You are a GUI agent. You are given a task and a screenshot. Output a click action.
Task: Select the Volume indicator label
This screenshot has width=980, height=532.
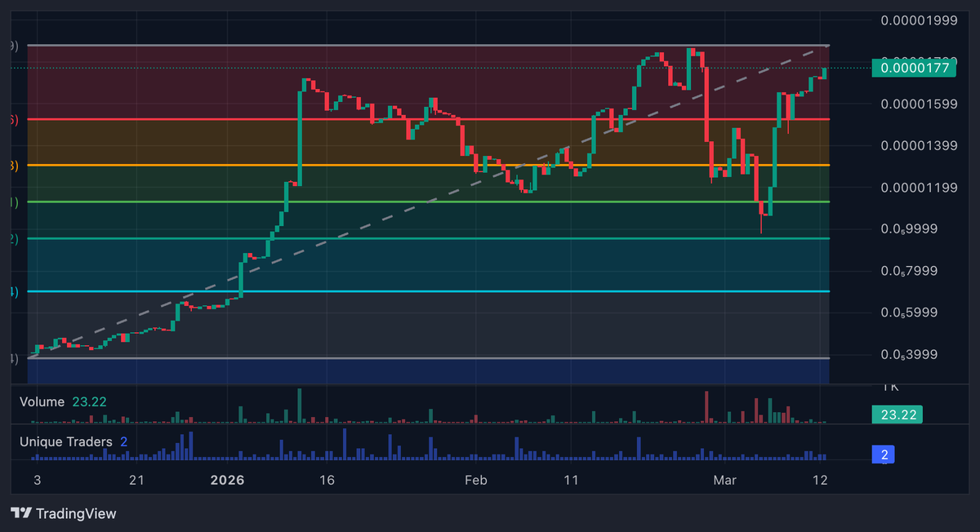42,401
